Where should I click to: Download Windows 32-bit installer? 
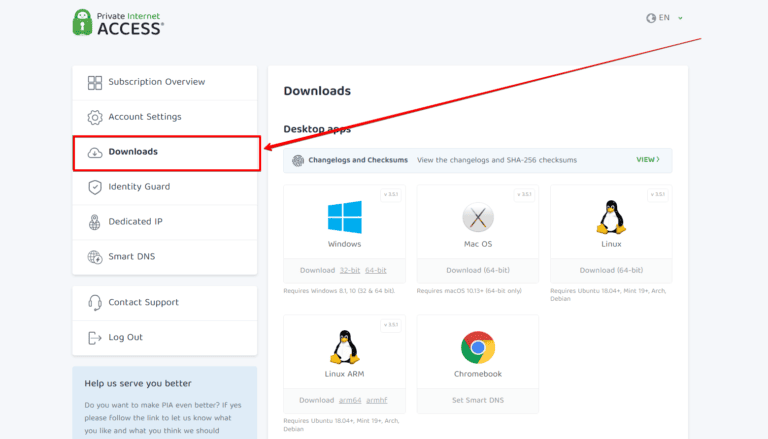(x=350, y=270)
